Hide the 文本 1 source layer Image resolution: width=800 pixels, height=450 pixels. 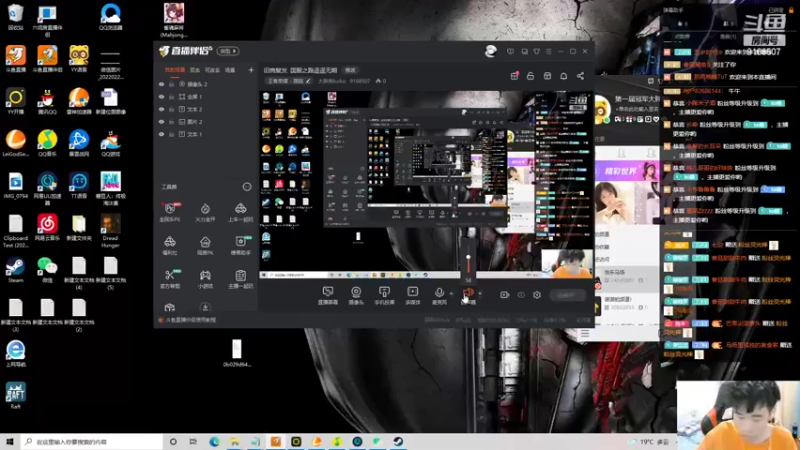161,134
